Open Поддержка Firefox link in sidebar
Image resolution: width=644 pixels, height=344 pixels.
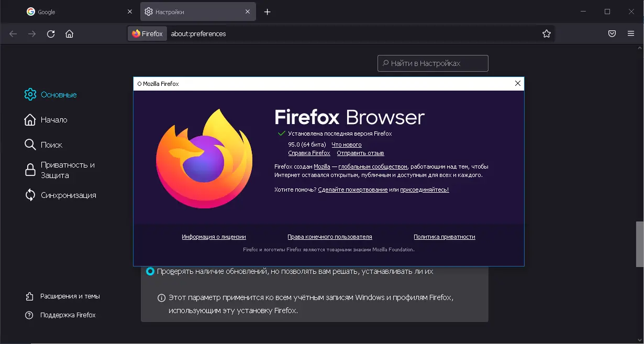61,315
